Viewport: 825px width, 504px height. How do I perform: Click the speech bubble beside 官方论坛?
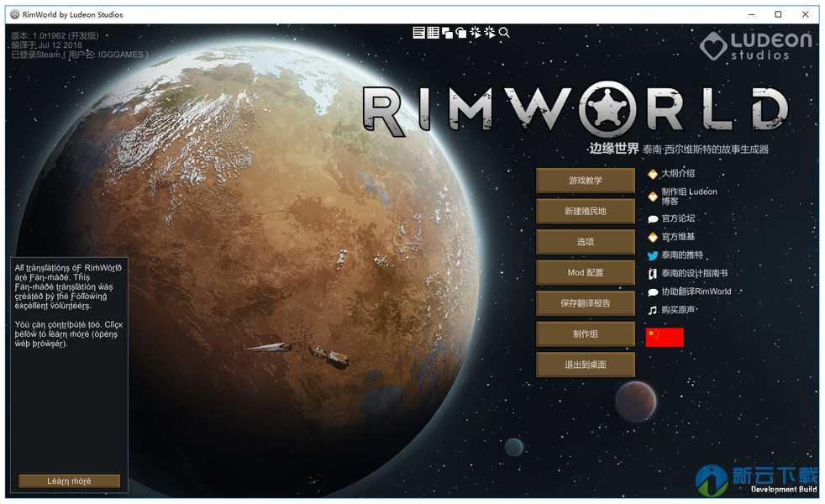point(653,219)
